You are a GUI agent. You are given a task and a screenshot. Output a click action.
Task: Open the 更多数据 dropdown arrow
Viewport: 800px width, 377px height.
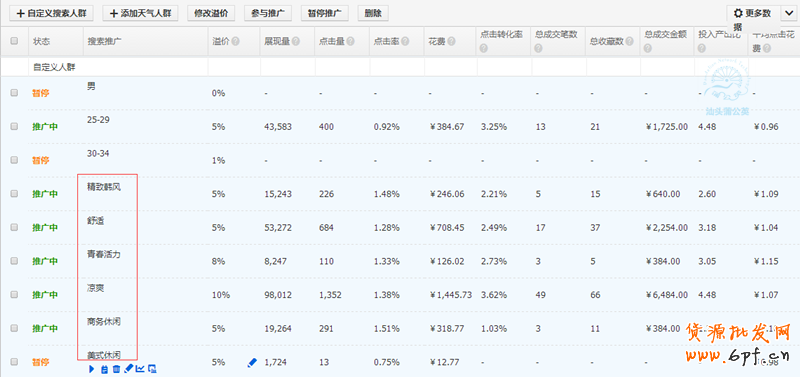coord(788,13)
